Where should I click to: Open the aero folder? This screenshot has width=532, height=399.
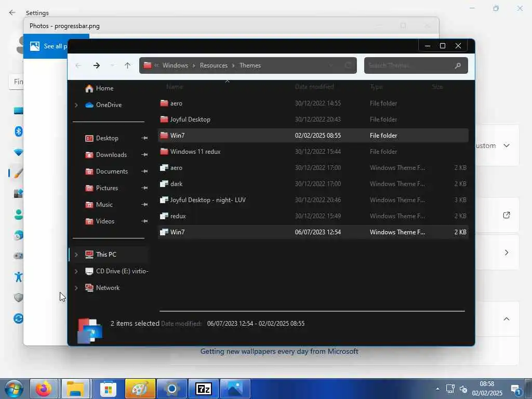tap(176, 103)
